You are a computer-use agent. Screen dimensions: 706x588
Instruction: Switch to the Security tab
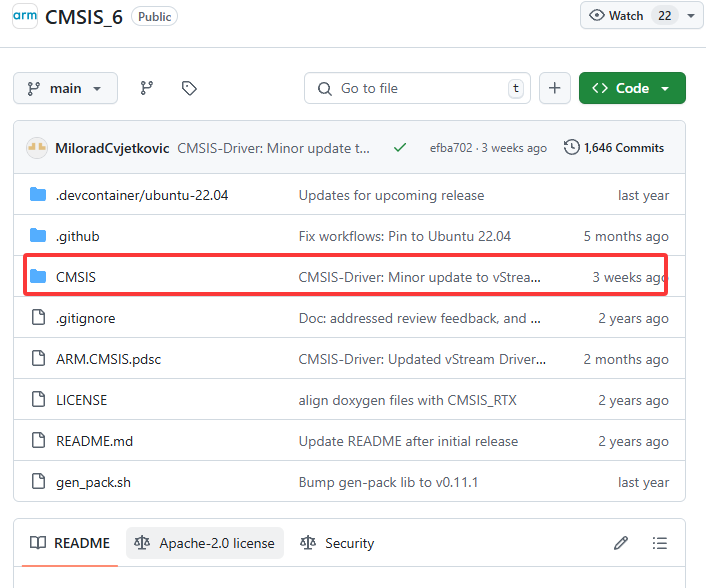tap(337, 543)
